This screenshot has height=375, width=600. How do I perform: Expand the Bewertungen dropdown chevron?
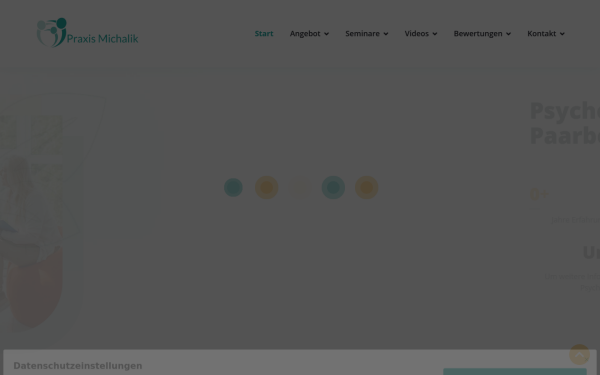(x=508, y=34)
